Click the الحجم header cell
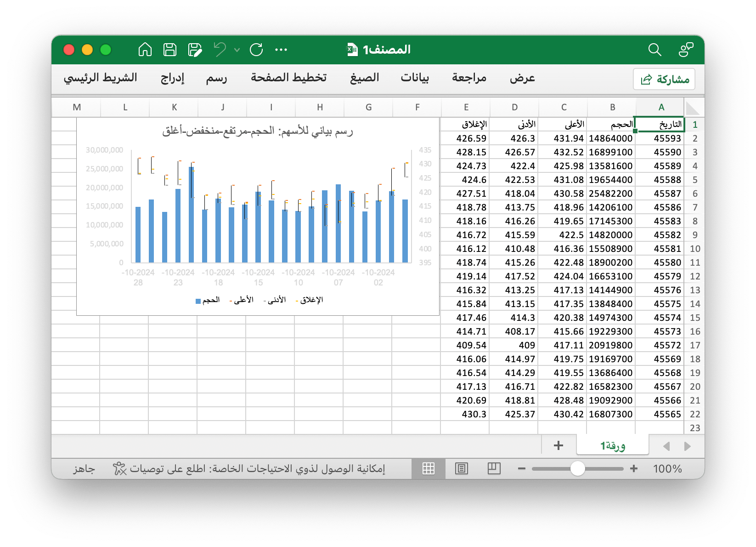The width and height of the screenshot is (756, 547). pos(611,125)
